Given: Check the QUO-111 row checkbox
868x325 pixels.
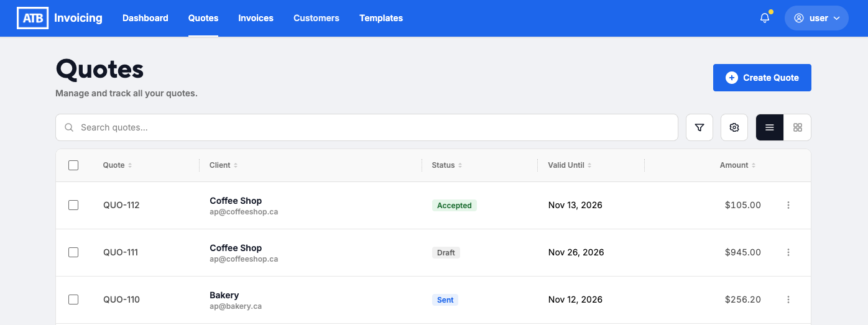Looking at the screenshot, I should coord(73,252).
